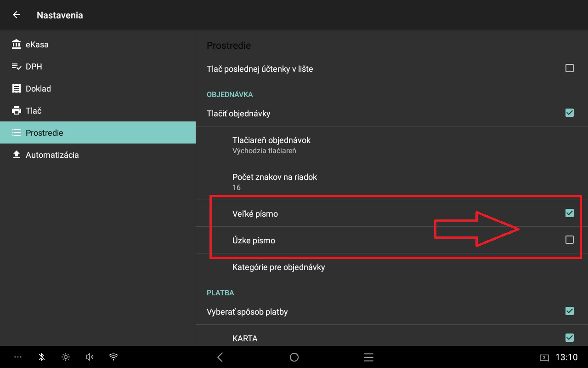Uncheck Vyberať spôsob platby checkbox
Image resolution: width=588 pixels, height=368 pixels.
point(569,311)
